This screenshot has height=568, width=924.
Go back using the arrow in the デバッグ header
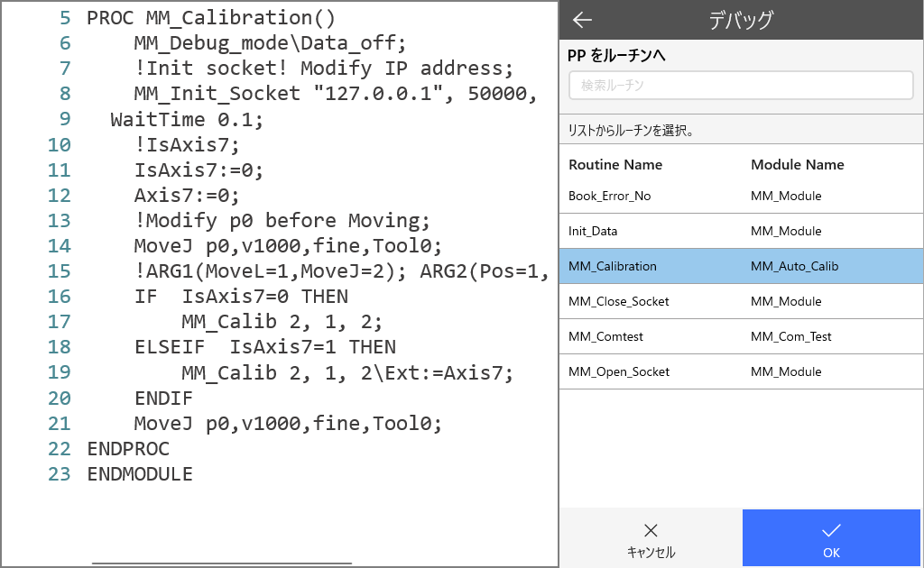(x=582, y=20)
